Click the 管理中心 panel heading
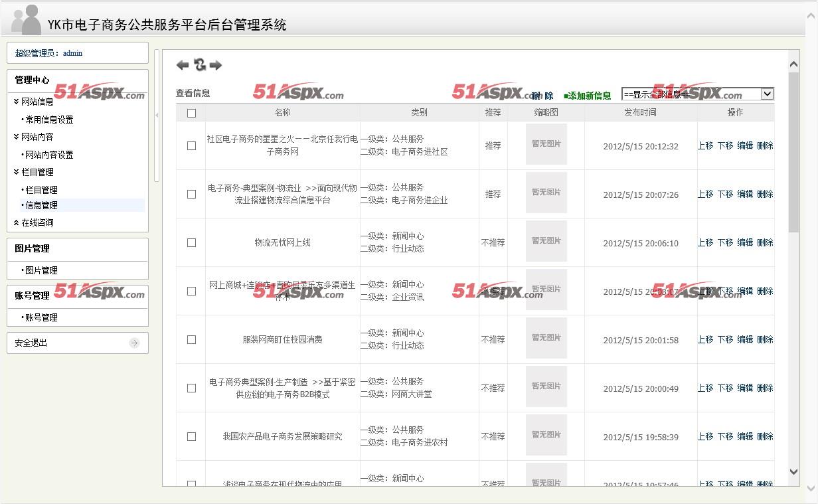 click(x=32, y=80)
